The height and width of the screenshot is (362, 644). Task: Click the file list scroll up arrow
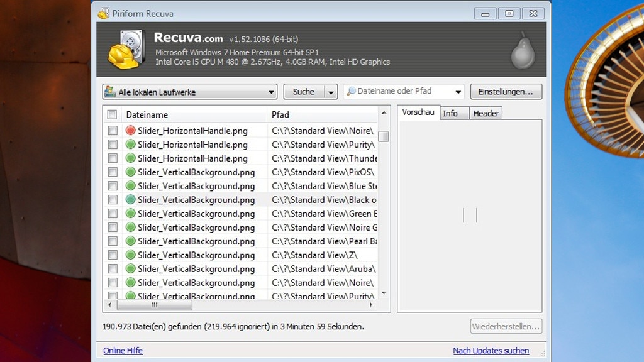tap(384, 113)
